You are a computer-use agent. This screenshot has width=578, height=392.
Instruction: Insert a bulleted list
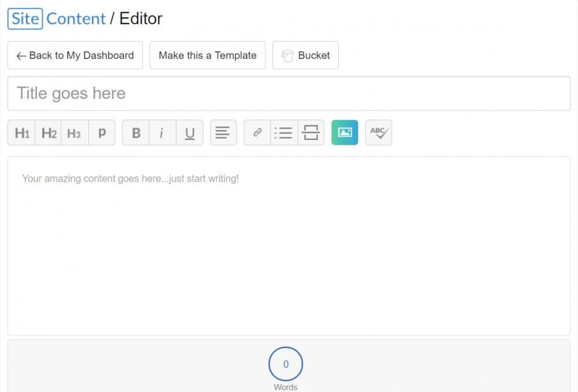[284, 133]
